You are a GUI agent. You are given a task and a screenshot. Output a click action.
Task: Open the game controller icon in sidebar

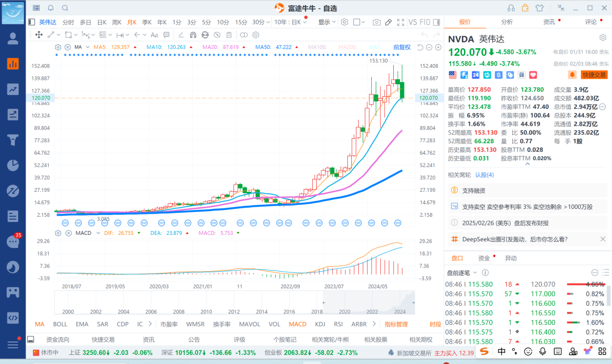point(13,292)
